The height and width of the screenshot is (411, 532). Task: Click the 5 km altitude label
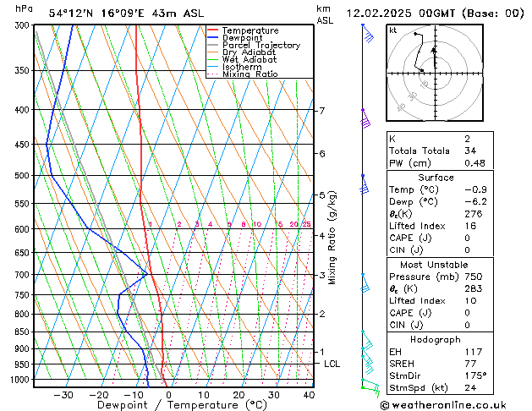(x=322, y=195)
